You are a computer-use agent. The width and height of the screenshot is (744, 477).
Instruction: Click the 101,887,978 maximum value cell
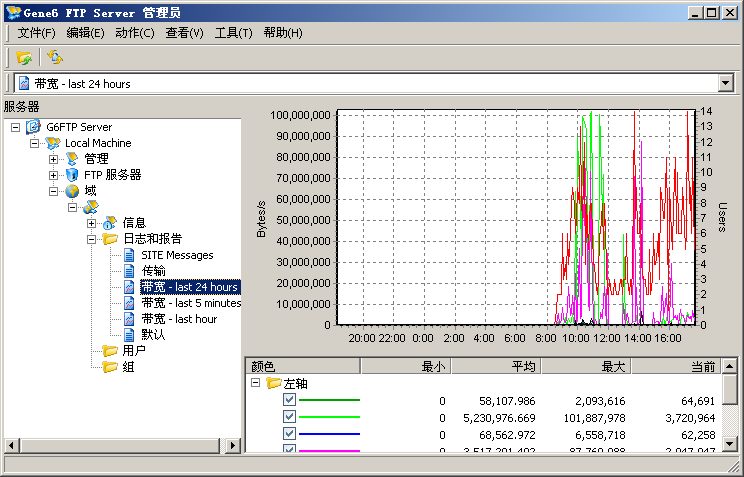pos(594,418)
